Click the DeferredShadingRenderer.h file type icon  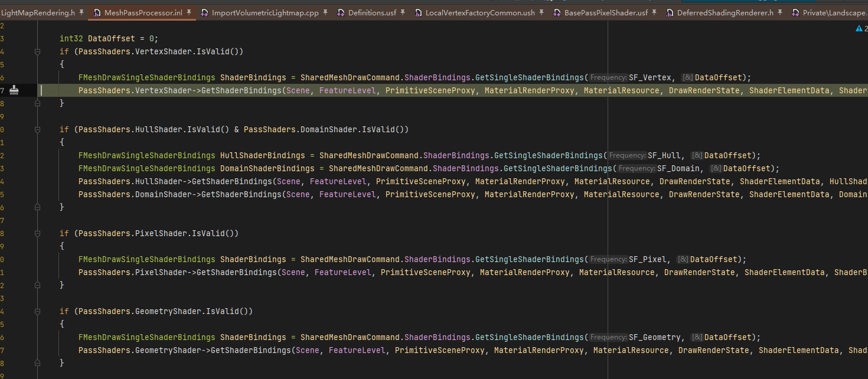point(670,12)
